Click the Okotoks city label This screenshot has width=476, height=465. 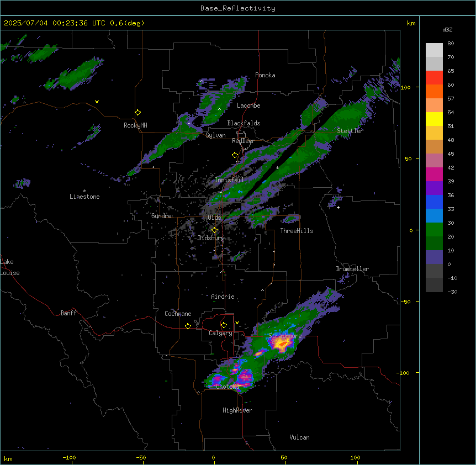[x=228, y=387]
